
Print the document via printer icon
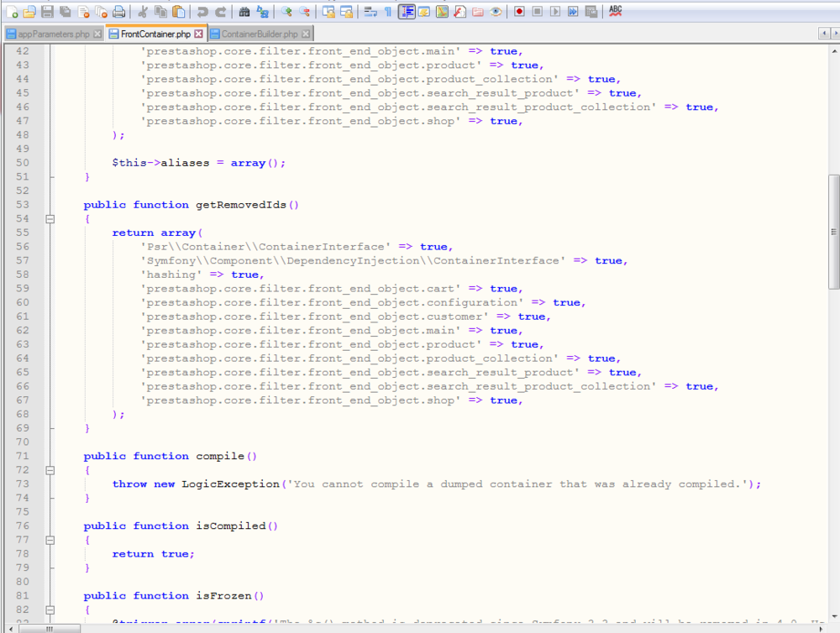118,10
